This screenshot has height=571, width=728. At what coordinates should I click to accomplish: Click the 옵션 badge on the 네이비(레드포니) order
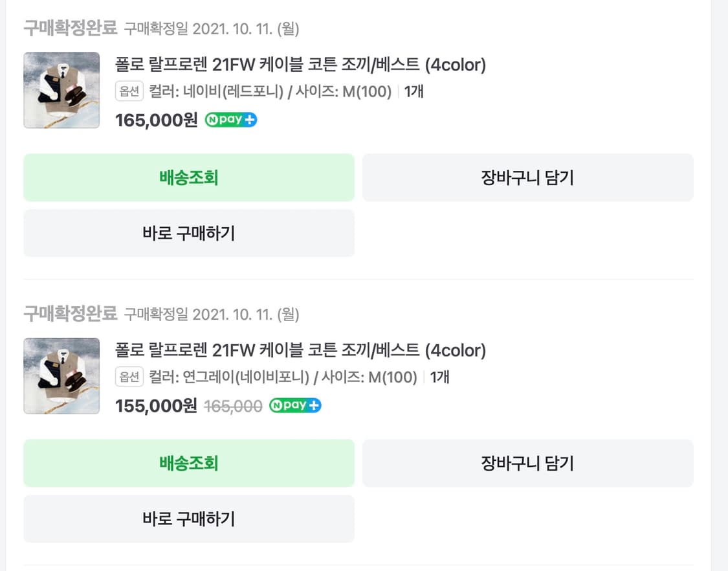coord(129,91)
